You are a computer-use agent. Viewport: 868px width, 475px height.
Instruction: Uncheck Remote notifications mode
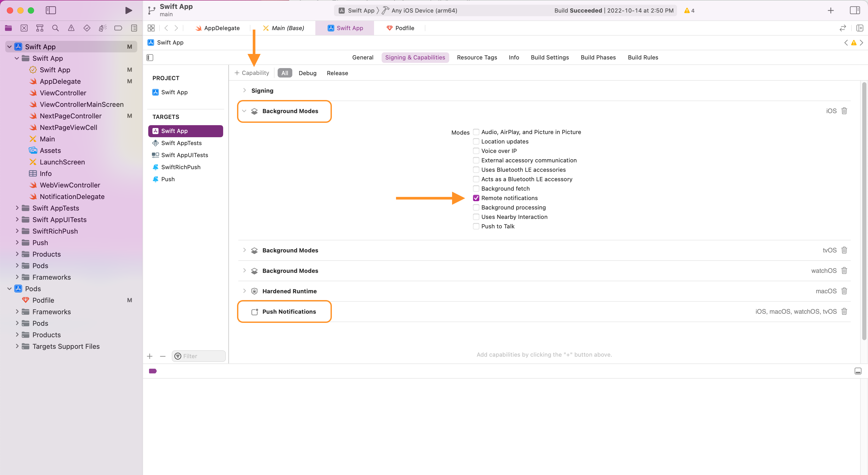pyautogui.click(x=476, y=198)
